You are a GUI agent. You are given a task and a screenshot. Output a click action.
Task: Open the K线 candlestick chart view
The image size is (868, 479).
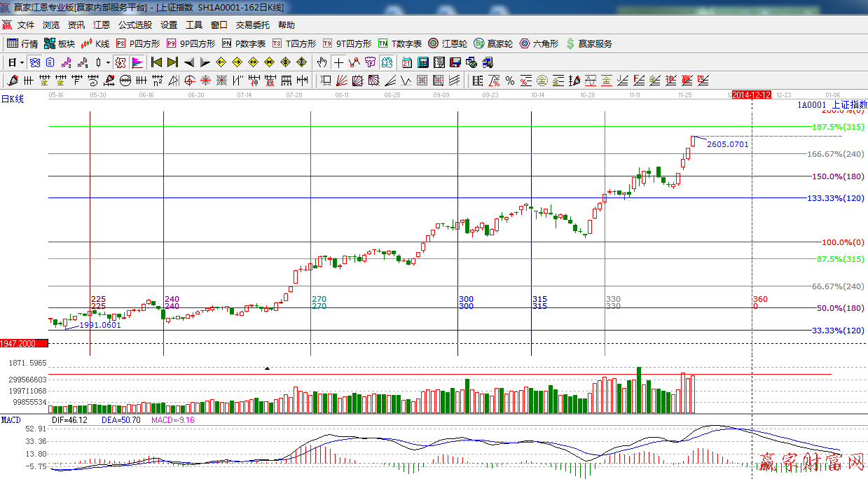(95, 43)
